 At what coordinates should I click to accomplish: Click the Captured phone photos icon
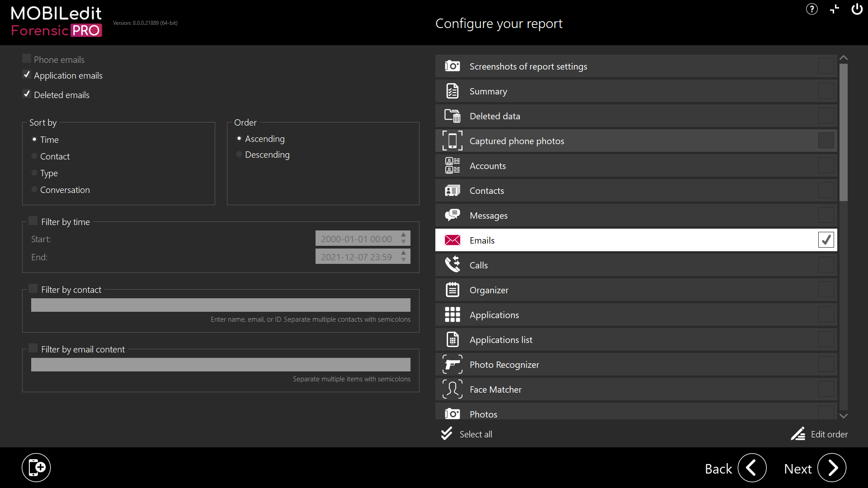(452, 141)
